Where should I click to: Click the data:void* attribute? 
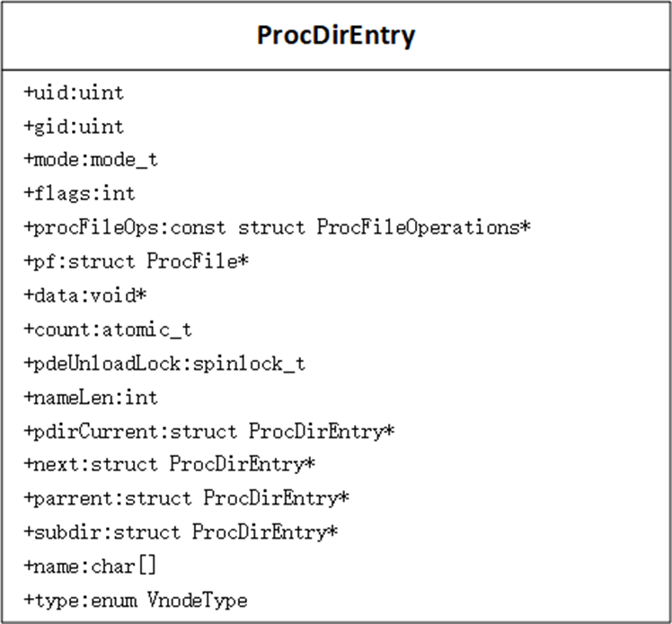tap(85, 295)
